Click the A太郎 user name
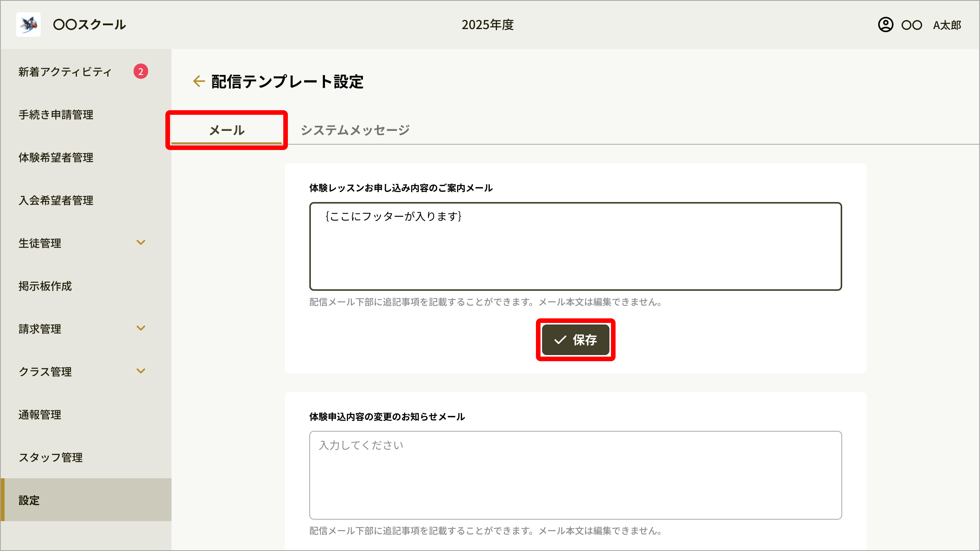 947,25
